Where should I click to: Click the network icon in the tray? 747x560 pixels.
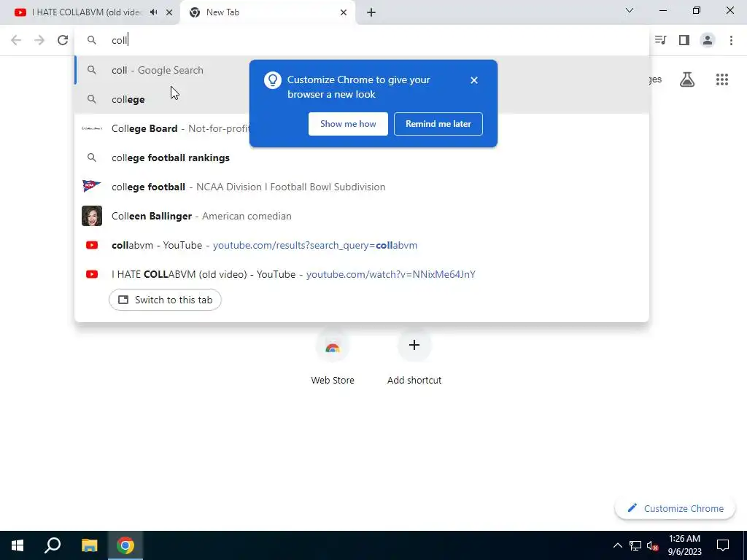tap(635, 545)
